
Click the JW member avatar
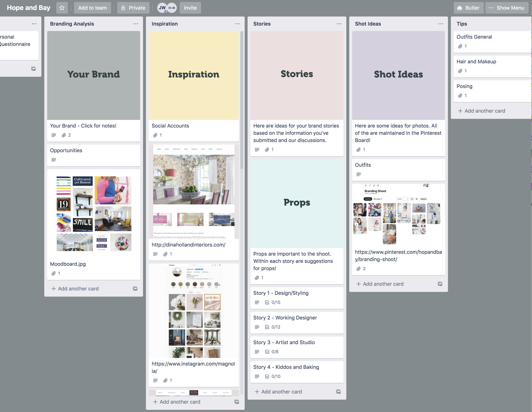[162, 8]
